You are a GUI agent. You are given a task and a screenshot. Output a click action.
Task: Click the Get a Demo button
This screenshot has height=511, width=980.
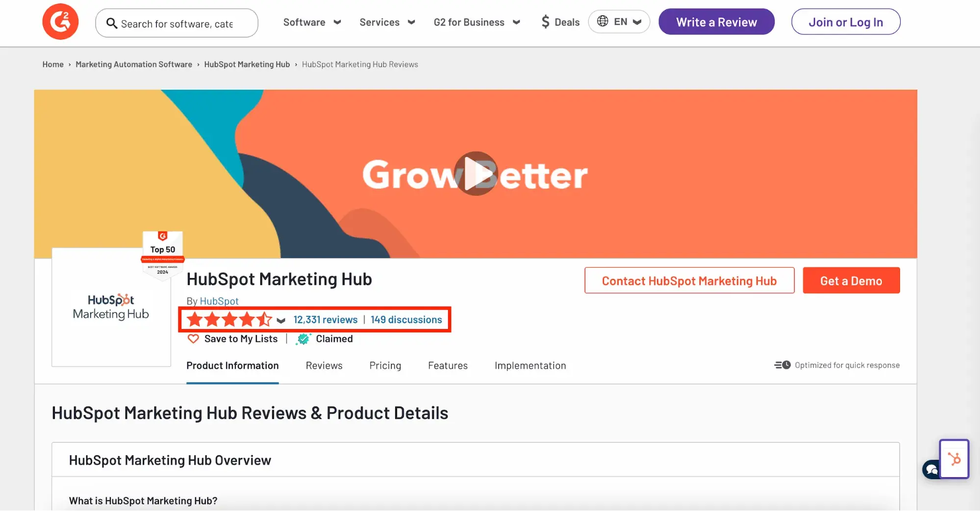[851, 281]
